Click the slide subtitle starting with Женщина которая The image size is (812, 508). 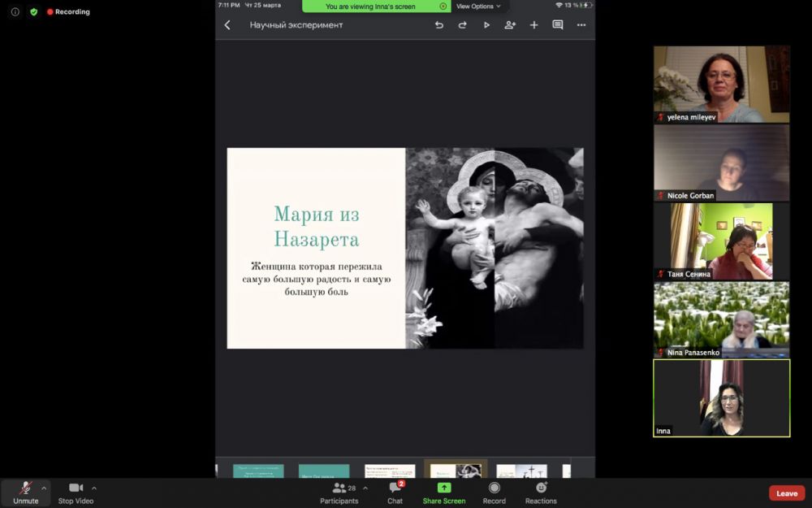click(x=317, y=279)
